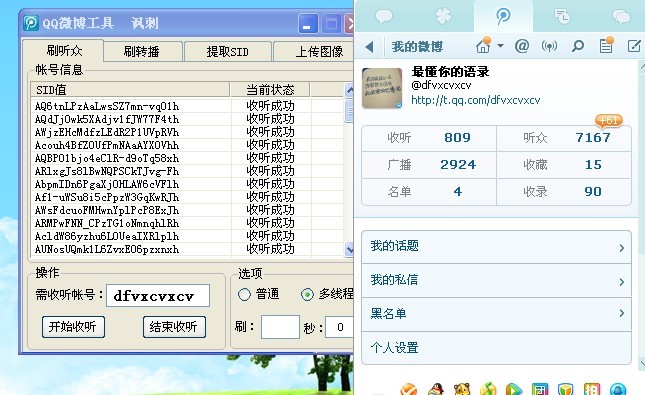
Task: Open the chat bubble tab in QQ panel
Action: click(x=384, y=16)
